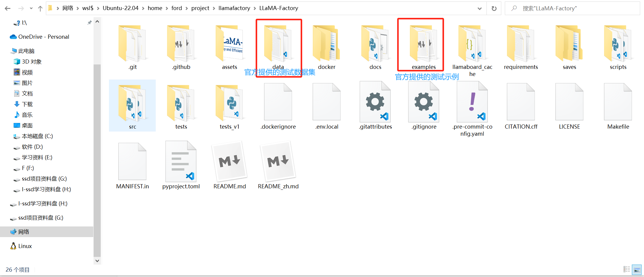The height and width of the screenshot is (277, 644).
Task: Select I:\ in the navigation pane
Action: pyautogui.click(x=24, y=23)
